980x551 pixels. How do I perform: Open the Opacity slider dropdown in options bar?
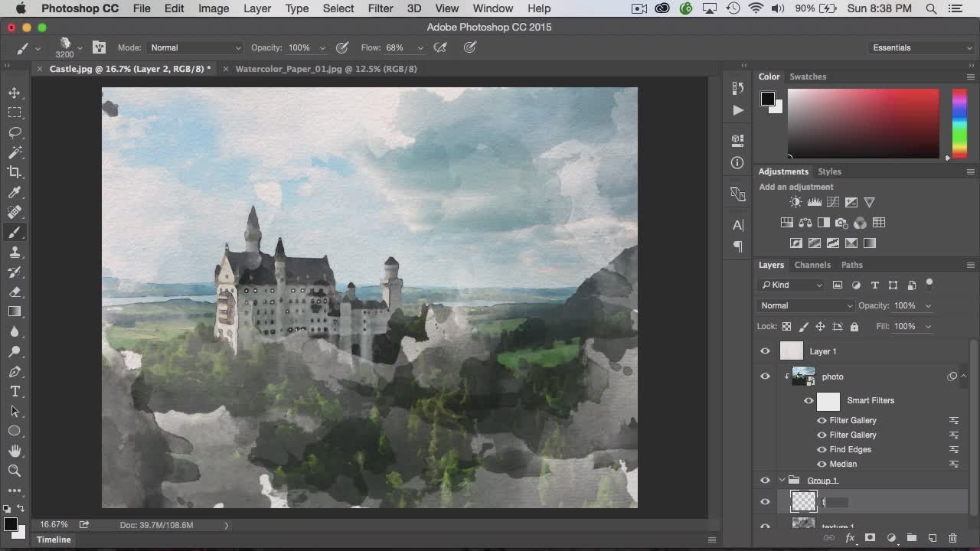tap(322, 47)
